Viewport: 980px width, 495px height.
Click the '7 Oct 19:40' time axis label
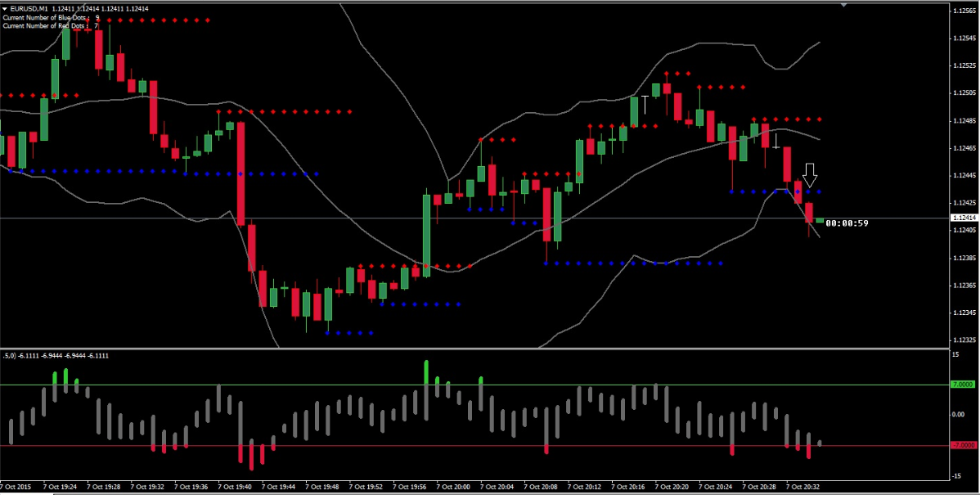tap(235, 486)
